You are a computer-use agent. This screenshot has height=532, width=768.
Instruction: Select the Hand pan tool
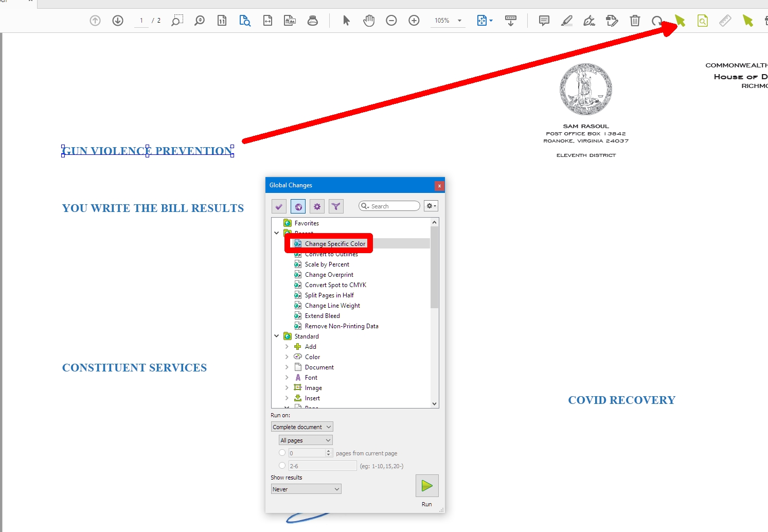[x=369, y=21]
